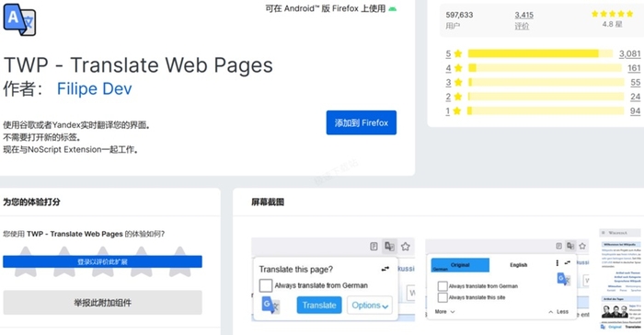Viewport: 644px width, 335px height.
Task: Open the 3,415 评价 reviews link
Action: click(524, 20)
